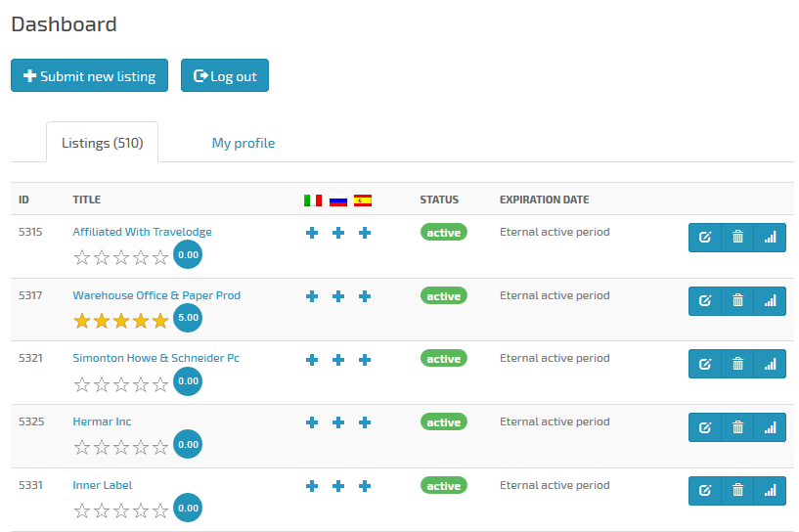Click listing ID 5315
Image resolution: width=799 pixels, height=532 pixels.
click(30, 232)
